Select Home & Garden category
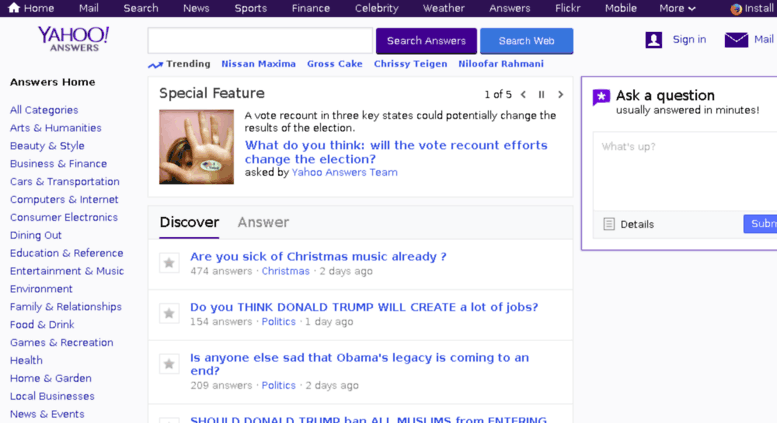This screenshot has width=777, height=423. (51, 378)
